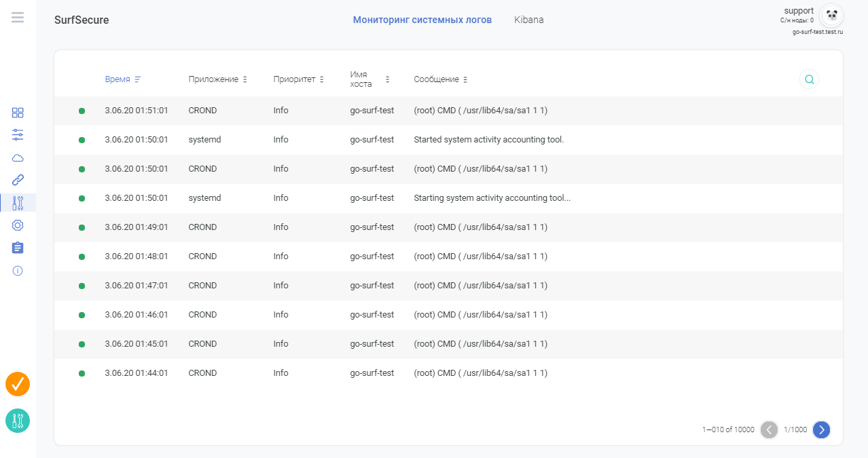Screen dimensions: 868x458
Task: Open the info circle icon in sidebar
Action: (x=18, y=271)
